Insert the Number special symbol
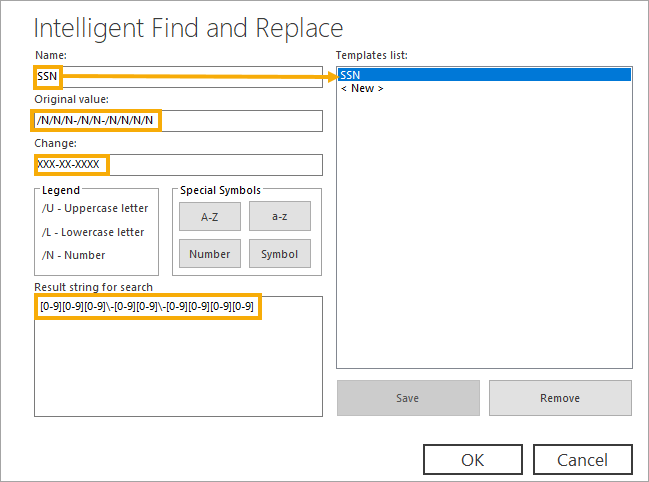Image resolution: width=649 pixels, height=482 pixels. [x=210, y=254]
